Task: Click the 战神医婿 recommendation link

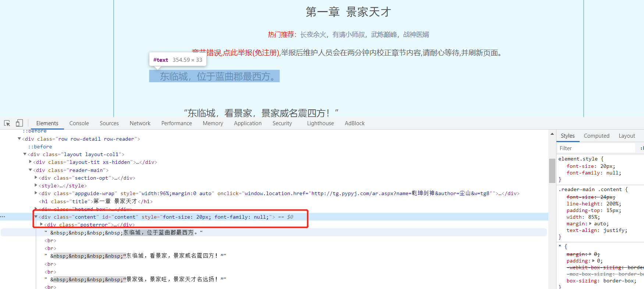Action: (x=416, y=35)
